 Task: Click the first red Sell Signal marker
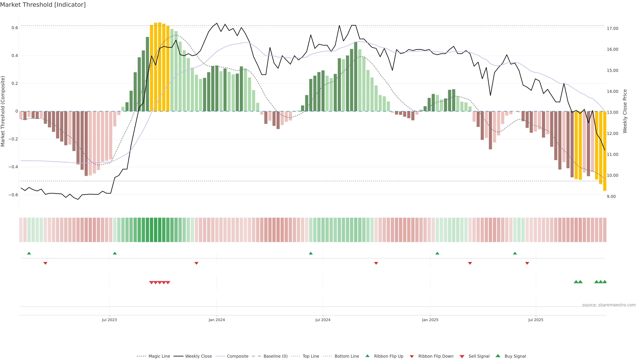pyautogui.click(x=151, y=283)
